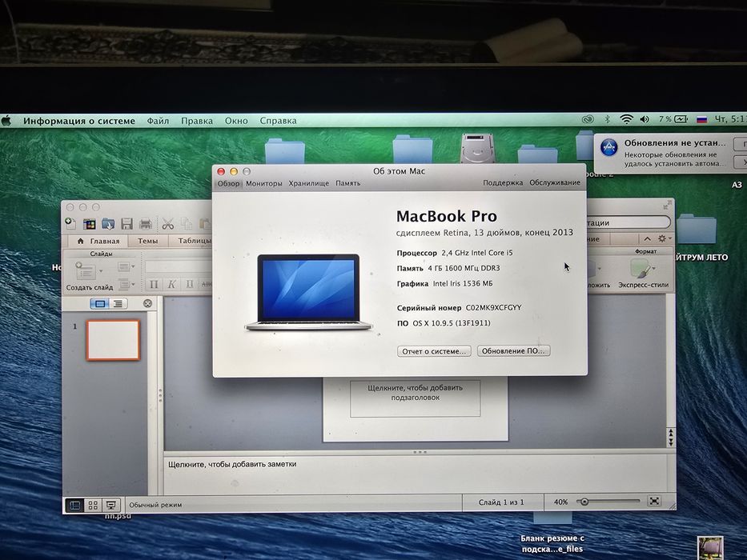Screen dimensions: 747x560
Task: Click the new presentation icon in PowerPoint toolbar
Action: tap(71, 223)
